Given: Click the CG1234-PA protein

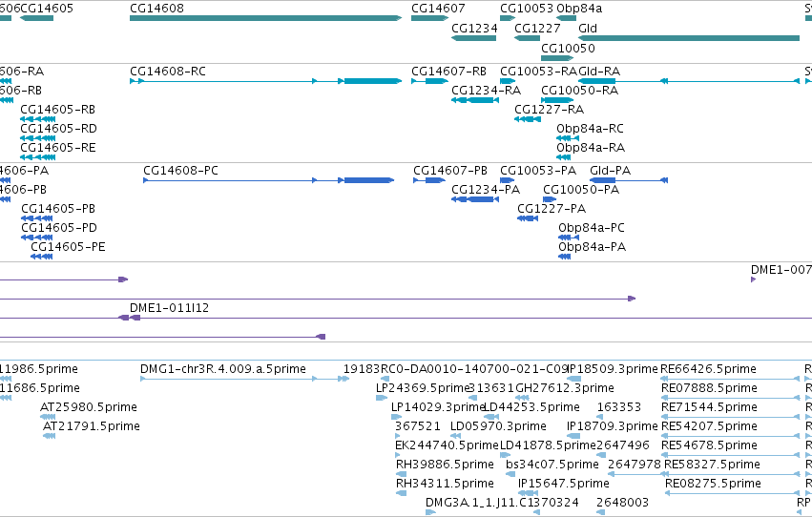Looking at the screenshot, I should (475, 199).
